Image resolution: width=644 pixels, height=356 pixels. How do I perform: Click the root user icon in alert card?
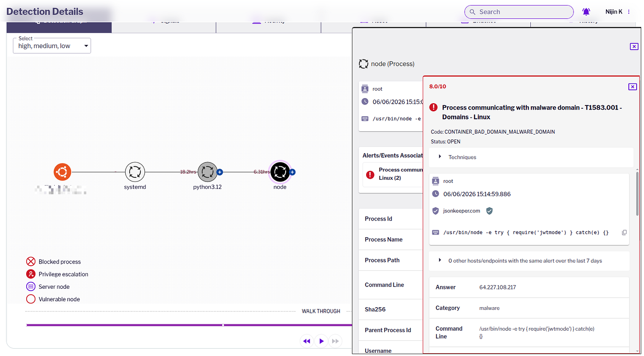coord(436,181)
